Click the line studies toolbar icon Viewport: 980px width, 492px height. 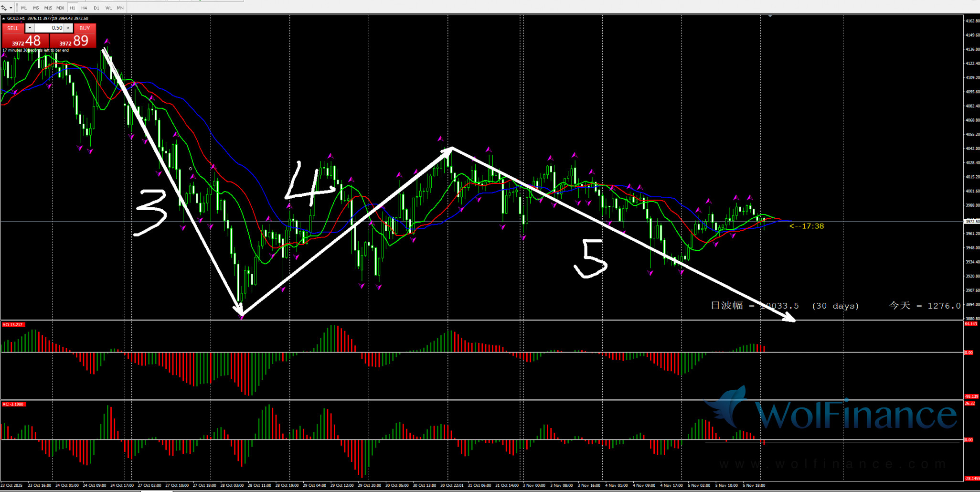(x=4, y=8)
